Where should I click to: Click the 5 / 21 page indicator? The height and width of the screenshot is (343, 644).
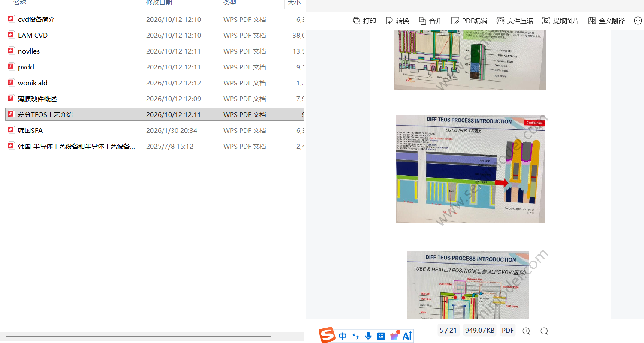(448, 331)
